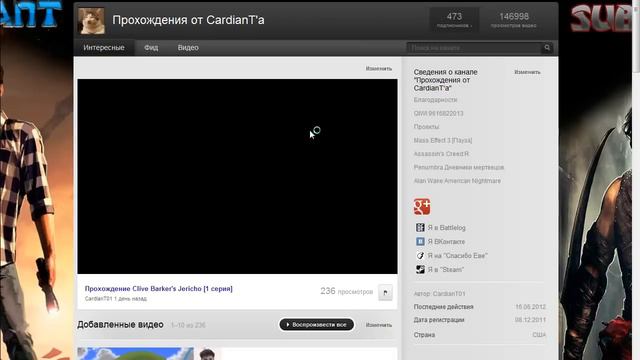The width and height of the screenshot is (640, 360).
Task: Click the Assassin's Creed:R project line
Action: coord(441,154)
